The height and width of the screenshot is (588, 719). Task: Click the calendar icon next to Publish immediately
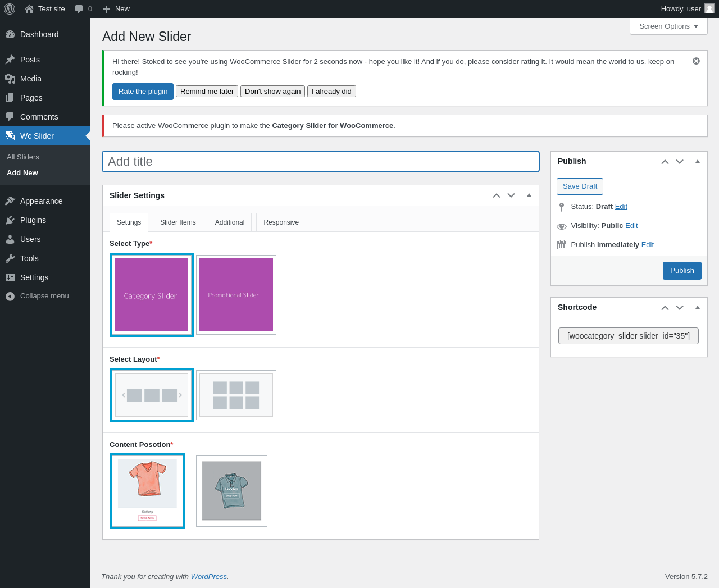tap(562, 245)
